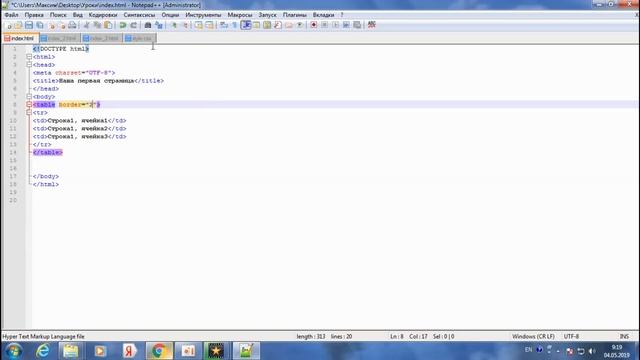Click the volume speaker tray icon

(x=592, y=351)
